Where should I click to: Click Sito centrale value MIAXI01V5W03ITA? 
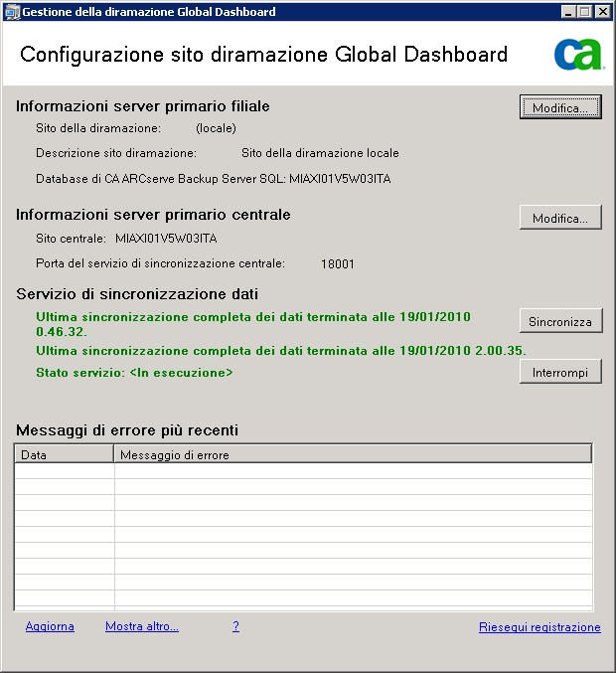(x=166, y=239)
